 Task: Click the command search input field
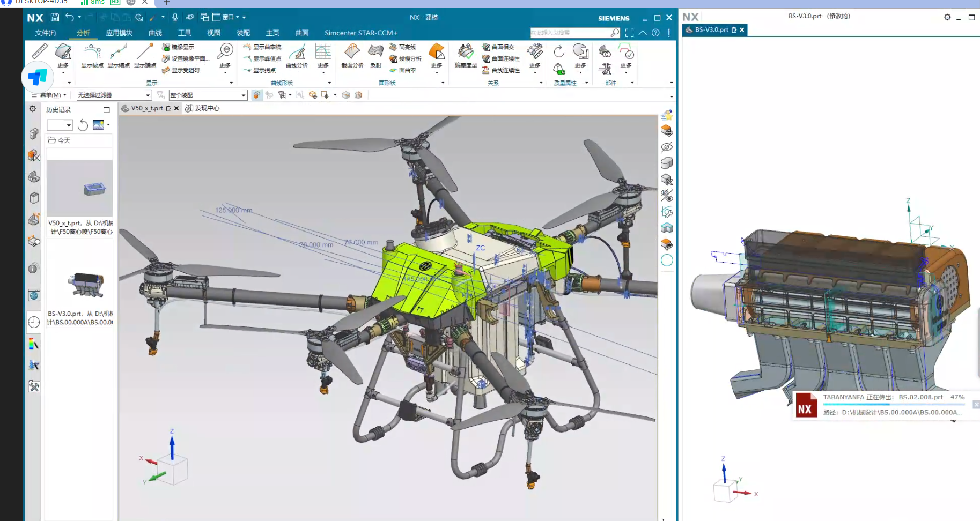[570, 33]
